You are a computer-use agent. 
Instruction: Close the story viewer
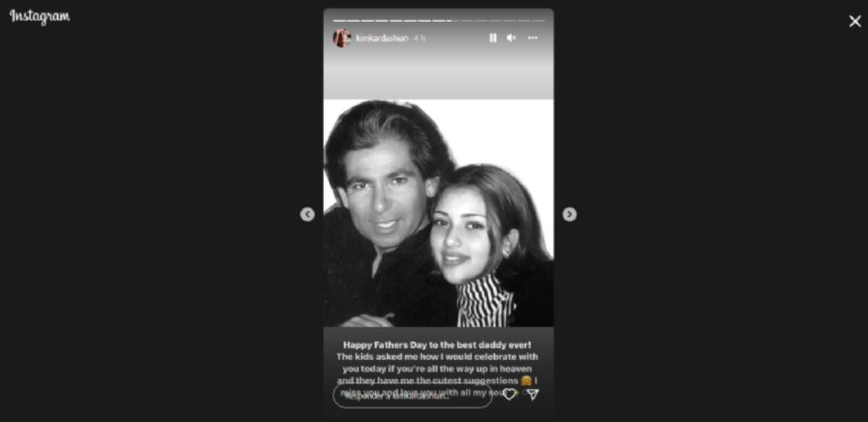[855, 21]
